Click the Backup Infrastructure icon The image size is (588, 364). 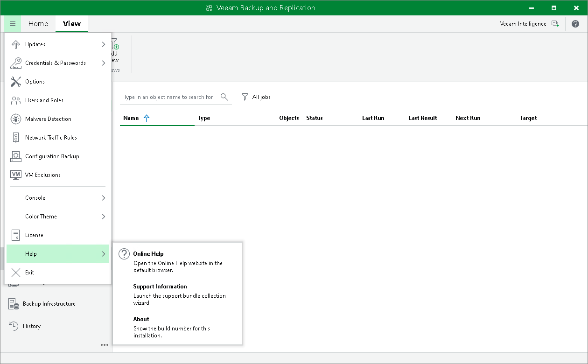tap(14, 304)
